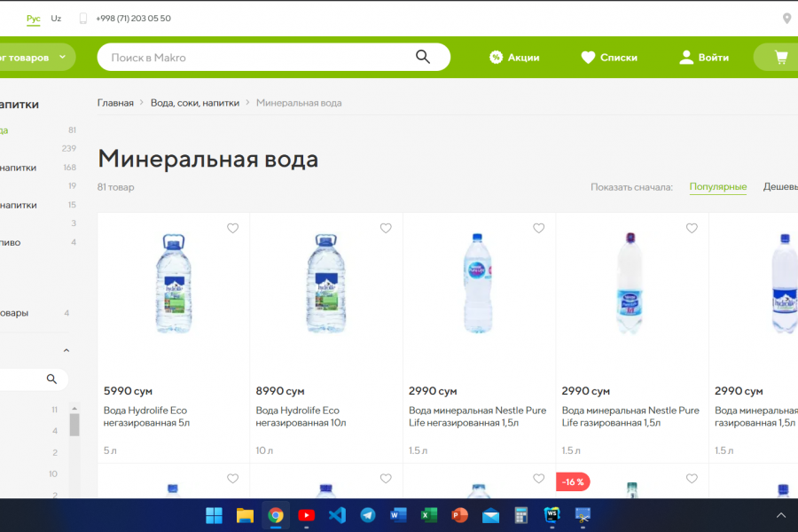Screen dimensions: 798x532
Task: Open Nestle Pure Life газированная bottle image
Action: point(630,283)
